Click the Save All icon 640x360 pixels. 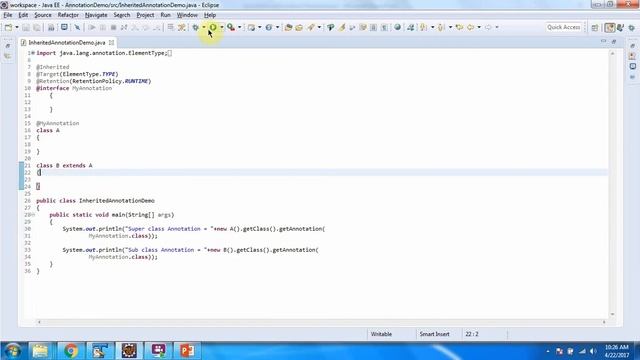37,27
